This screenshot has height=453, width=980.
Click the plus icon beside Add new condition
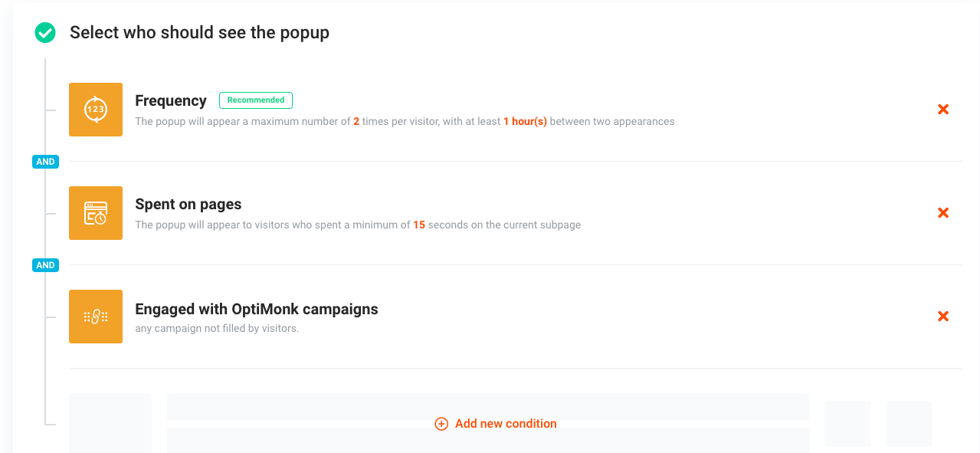pos(441,423)
